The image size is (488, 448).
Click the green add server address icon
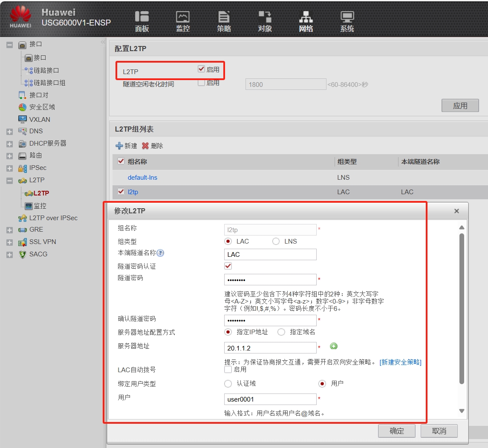pos(334,346)
